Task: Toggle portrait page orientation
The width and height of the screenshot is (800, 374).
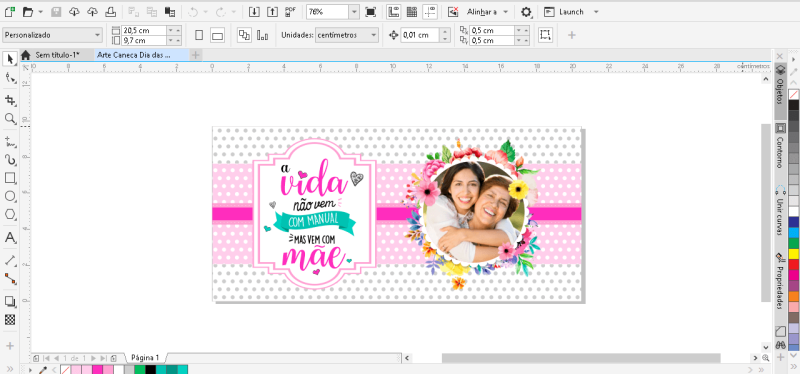Action: [199, 35]
